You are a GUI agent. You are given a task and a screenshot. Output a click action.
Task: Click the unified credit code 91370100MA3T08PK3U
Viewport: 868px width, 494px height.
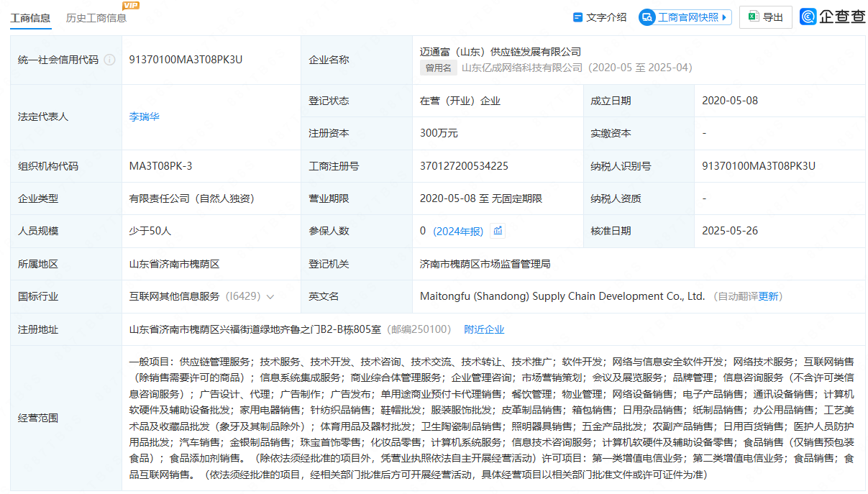click(186, 60)
